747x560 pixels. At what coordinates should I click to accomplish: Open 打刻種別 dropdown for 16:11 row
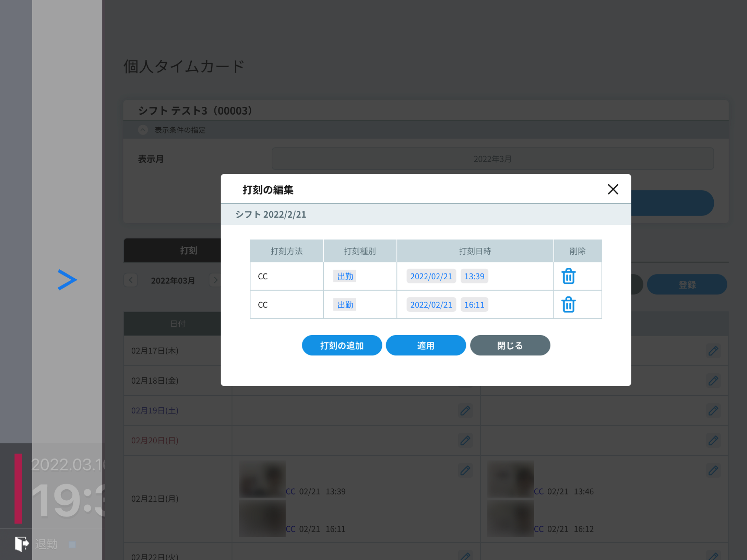[345, 305]
